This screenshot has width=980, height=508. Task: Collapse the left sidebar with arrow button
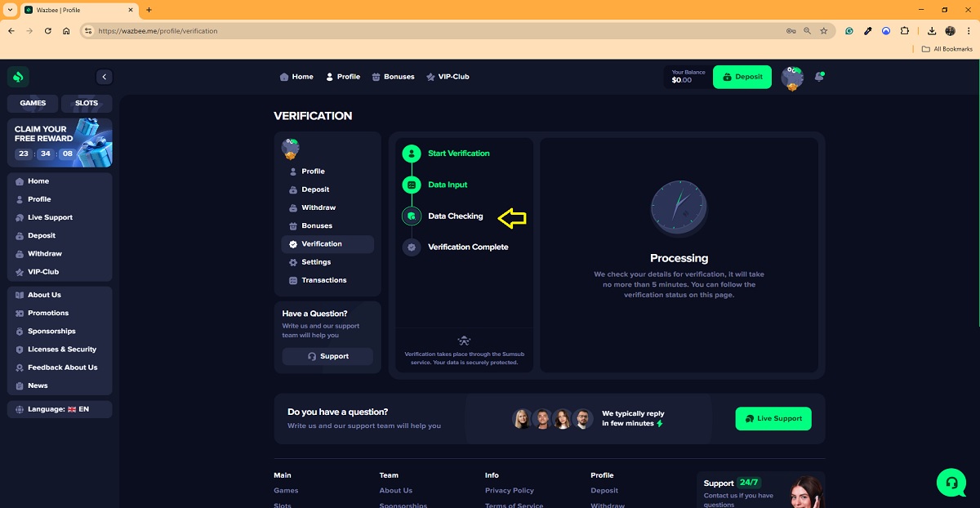[x=104, y=77]
